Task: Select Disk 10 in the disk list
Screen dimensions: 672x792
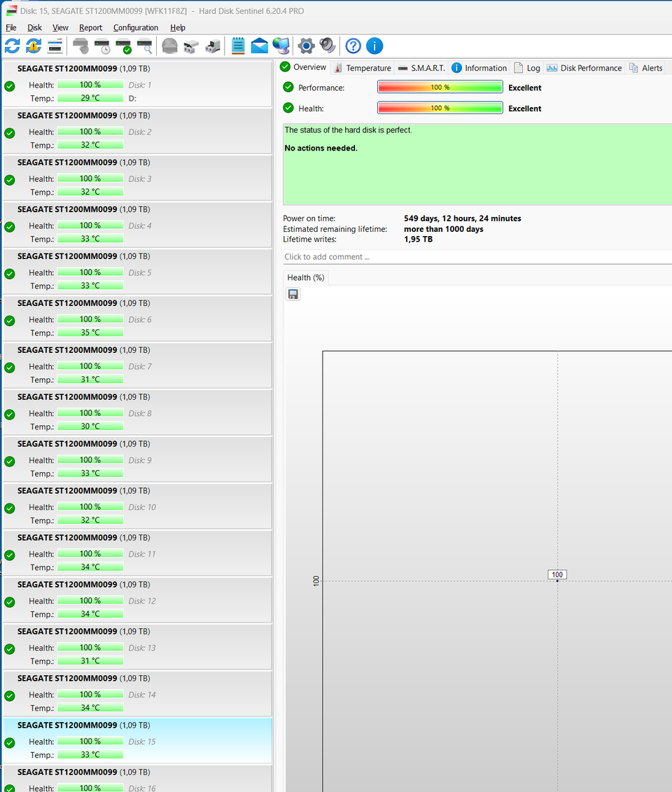Action: point(137,507)
